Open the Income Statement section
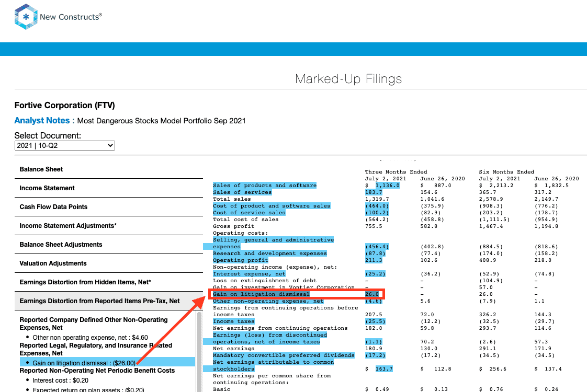The width and height of the screenshot is (587, 392). click(109, 188)
